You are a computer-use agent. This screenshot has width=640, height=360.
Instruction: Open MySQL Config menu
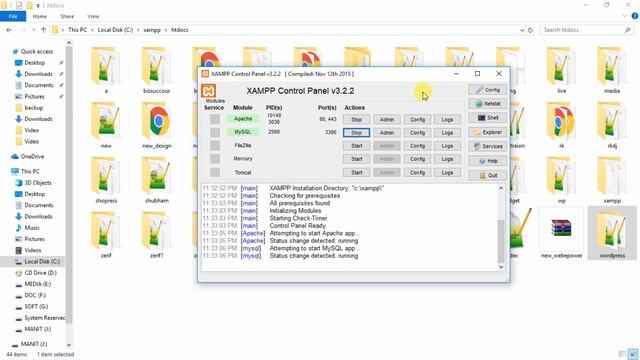tap(417, 133)
